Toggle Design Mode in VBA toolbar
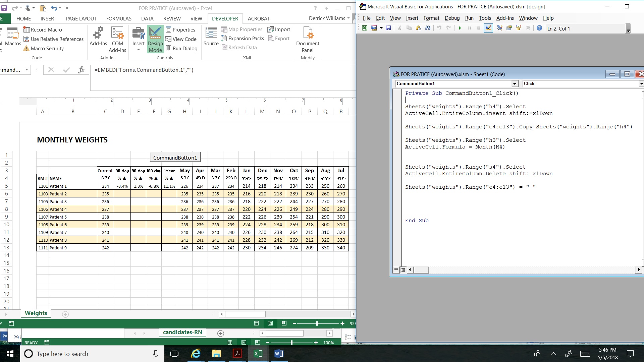The image size is (644, 362). click(488, 28)
